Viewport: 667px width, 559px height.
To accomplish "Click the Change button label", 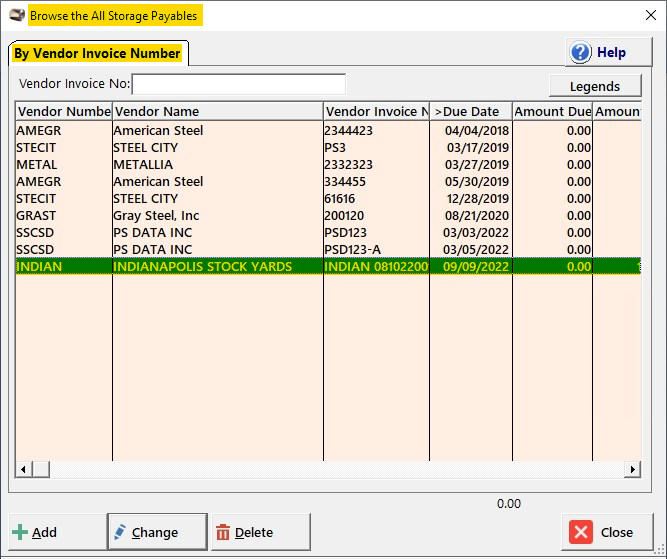I will click(x=155, y=532).
